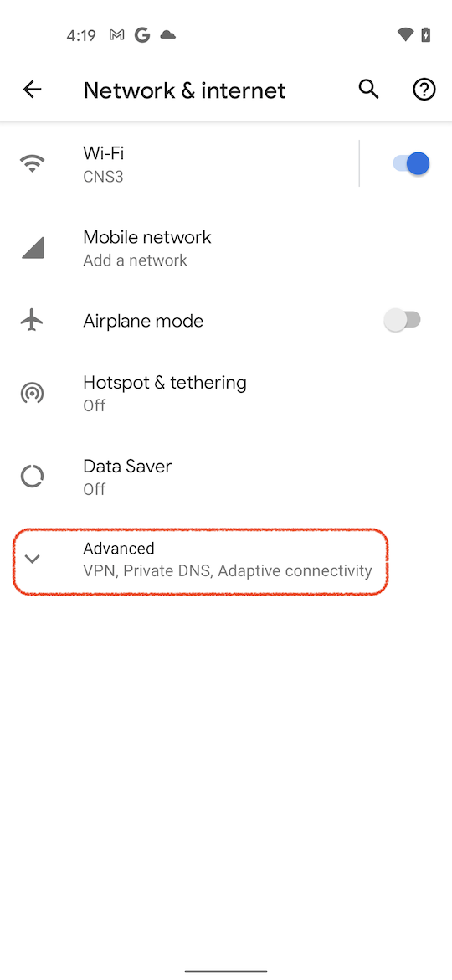This screenshot has width=452, height=980.
Task: Tap the airplane icon
Action: (32, 321)
